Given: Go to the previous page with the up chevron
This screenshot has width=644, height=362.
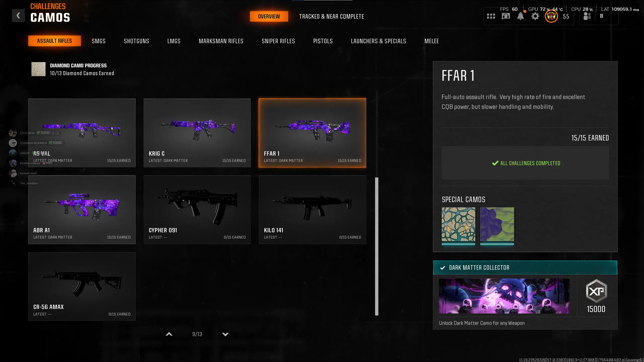Looking at the screenshot, I should tap(169, 334).
